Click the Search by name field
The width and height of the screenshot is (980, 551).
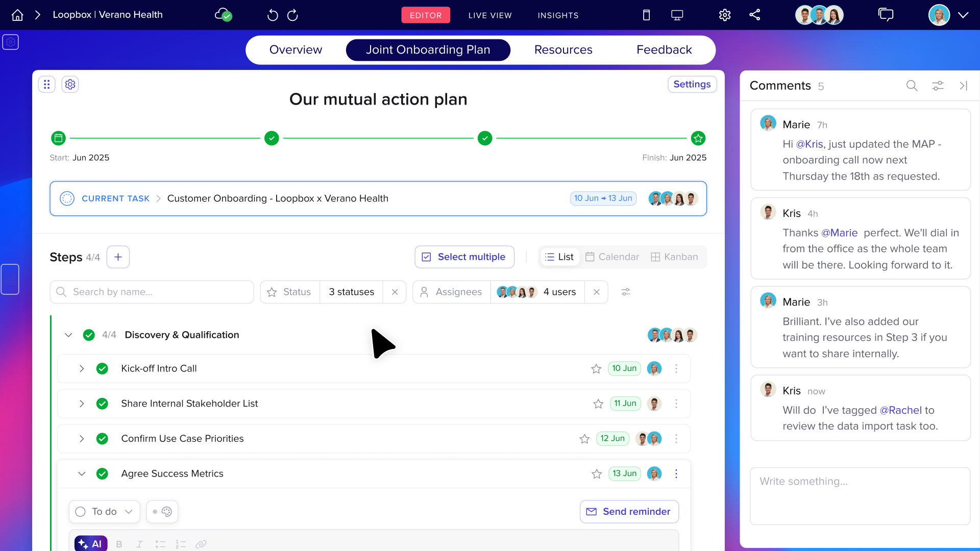(x=152, y=292)
